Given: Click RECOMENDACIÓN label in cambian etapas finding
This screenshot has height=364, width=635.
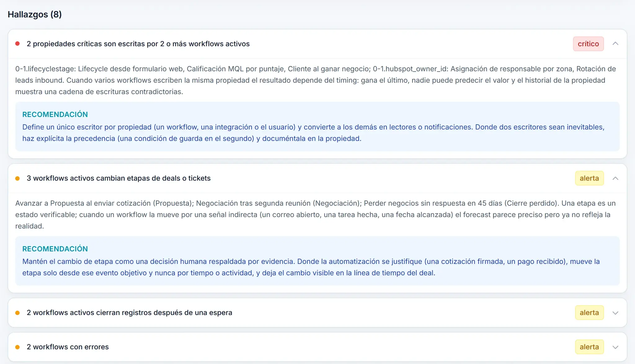Looking at the screenshot, I should click(55, 249).
